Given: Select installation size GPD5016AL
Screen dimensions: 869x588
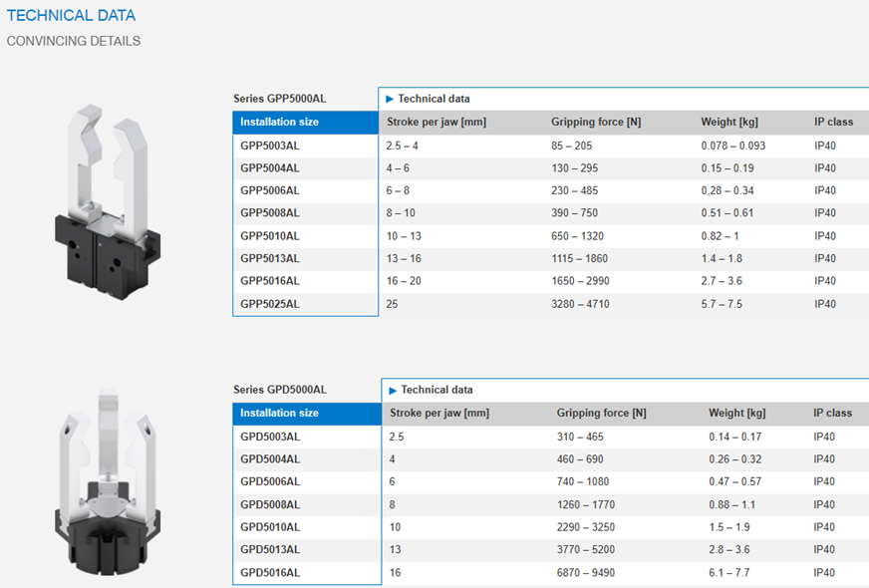Looking at the screenshot, I should click(x=270, y=572).
